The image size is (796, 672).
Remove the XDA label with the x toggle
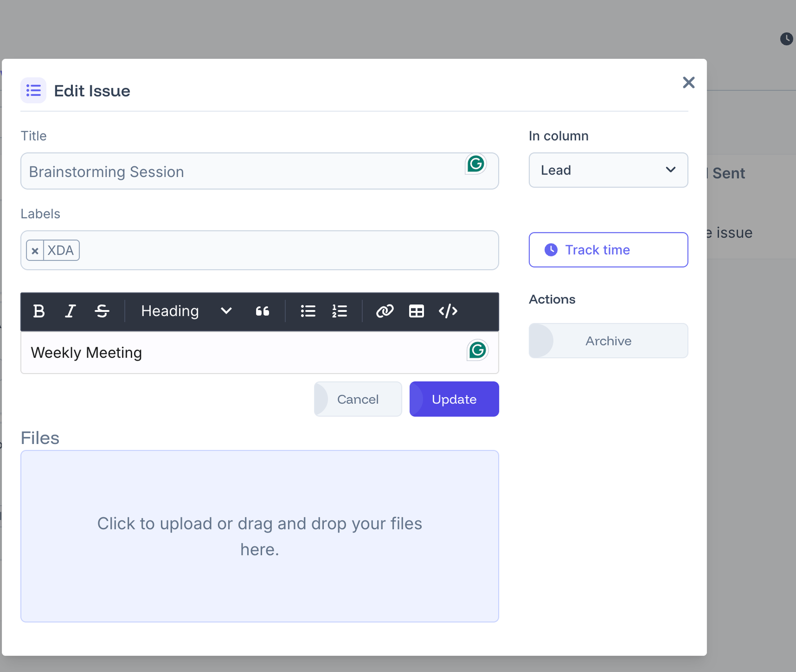pyautogui.click(x=35, y=250)
